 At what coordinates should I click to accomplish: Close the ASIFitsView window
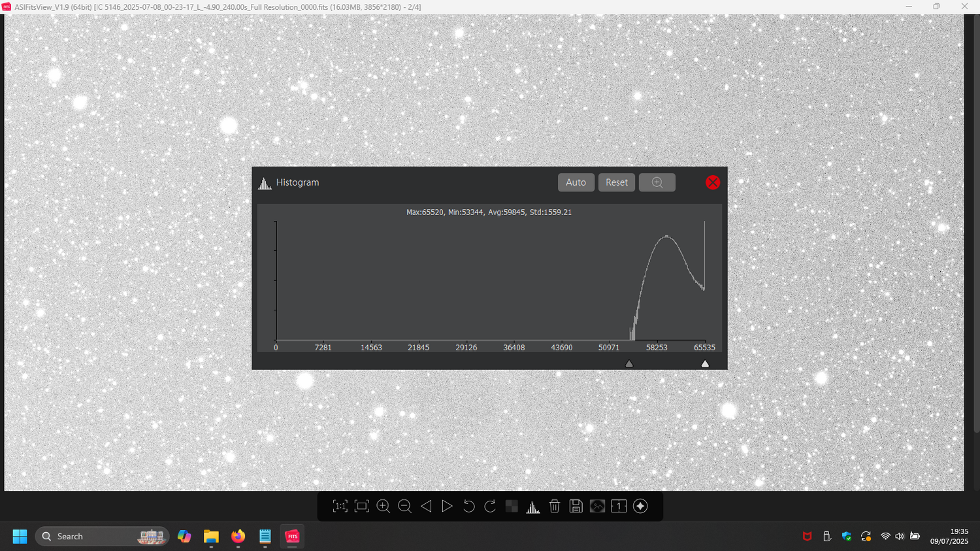(964, 7)
